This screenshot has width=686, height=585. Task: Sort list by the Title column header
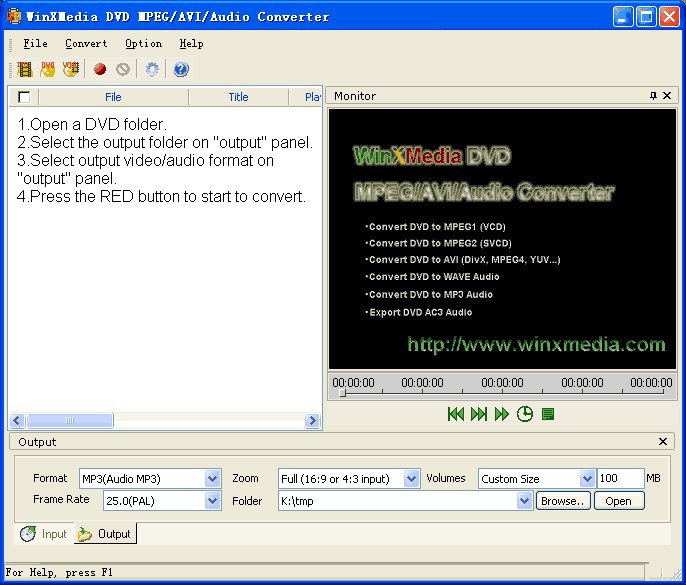(x=238, y=97)
